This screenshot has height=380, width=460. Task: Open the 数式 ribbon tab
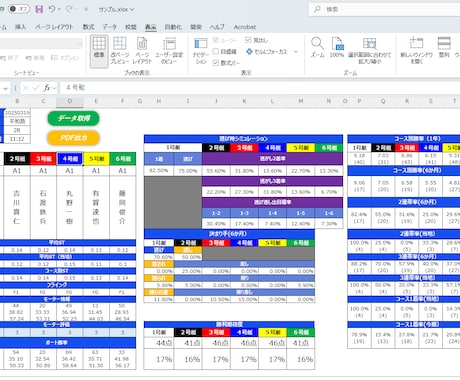(89, 27)
